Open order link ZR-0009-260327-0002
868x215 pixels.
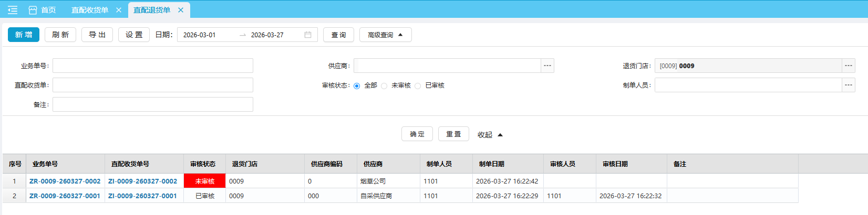tap(65, 181)
